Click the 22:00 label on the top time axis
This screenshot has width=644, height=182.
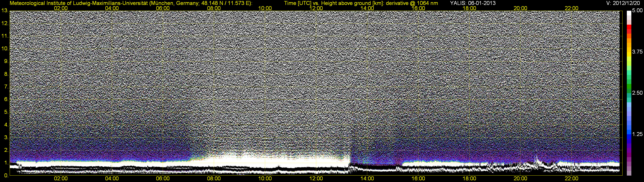[571, 8]
